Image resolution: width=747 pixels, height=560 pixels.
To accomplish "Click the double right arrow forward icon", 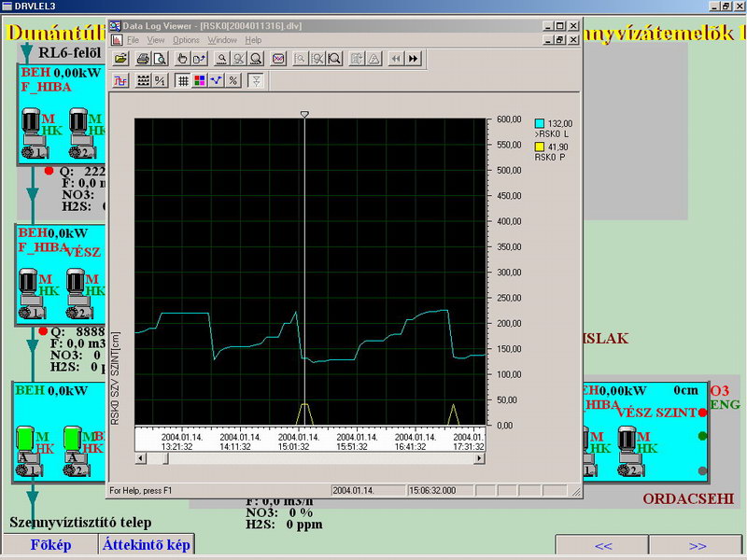I will (x=413, y=59).
